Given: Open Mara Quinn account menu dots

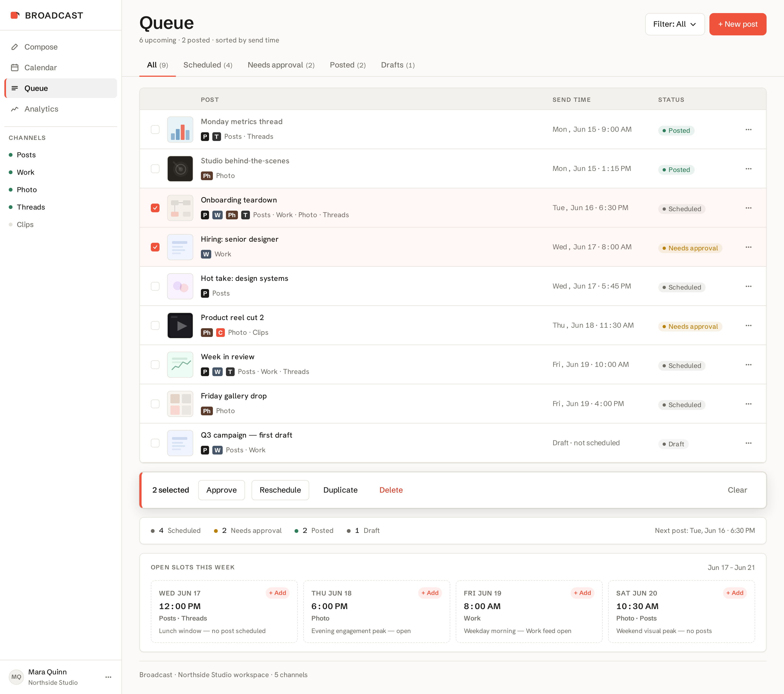Looking at the screenshot, I should click(x=109, y=677).
